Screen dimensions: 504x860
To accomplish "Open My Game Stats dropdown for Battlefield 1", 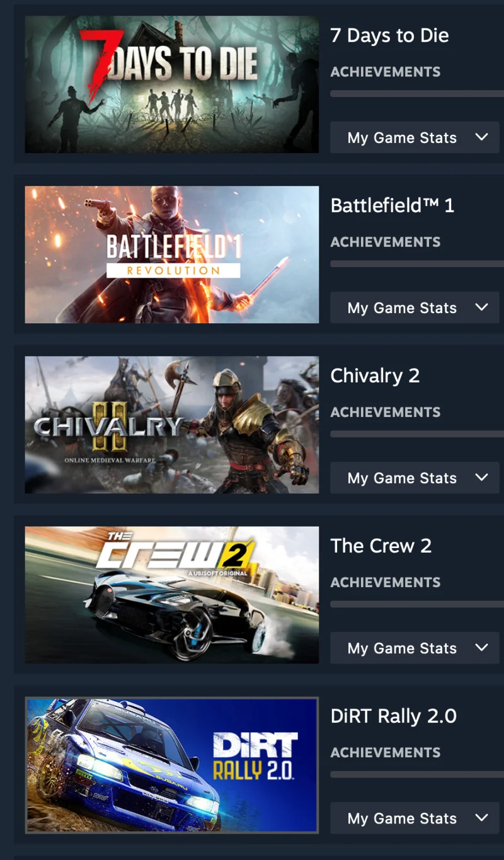I will (415, 307).
